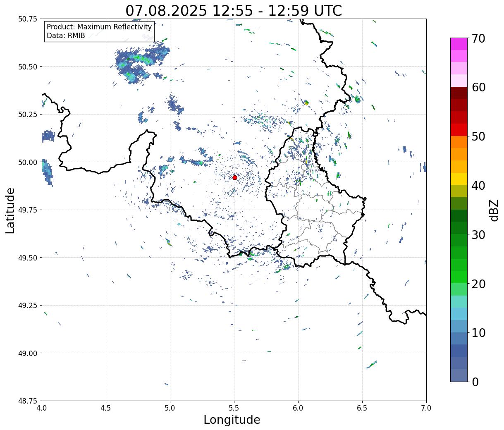Click the colorbar tick label 10
The width and height of the screenshot is (504, 430).
click(479, 332)
